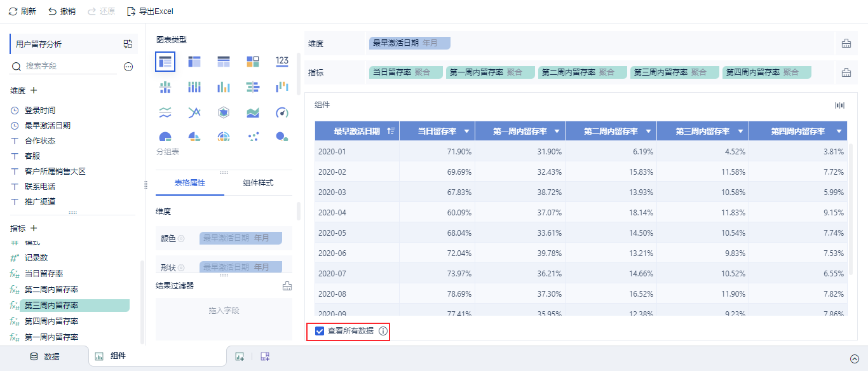Click the switch dataset icon beside 用户留存分析

128,44
